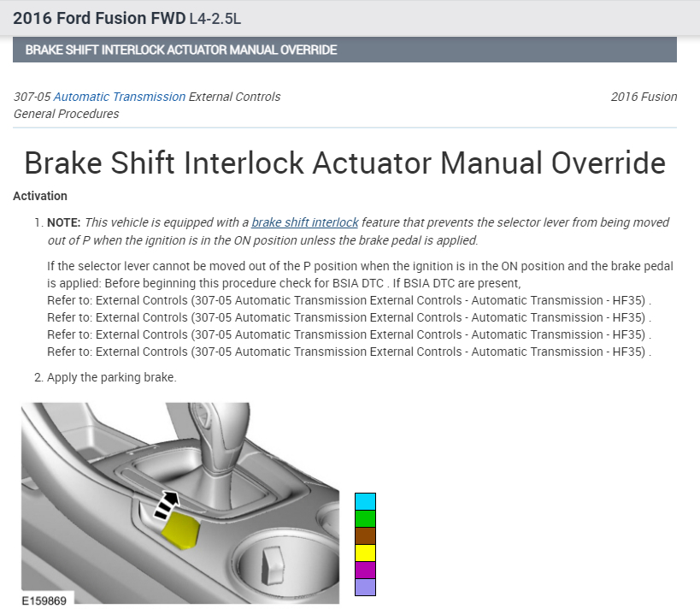Select the magenta color swatch
This screenshot has width=700, height=609.
click(365, 570)
